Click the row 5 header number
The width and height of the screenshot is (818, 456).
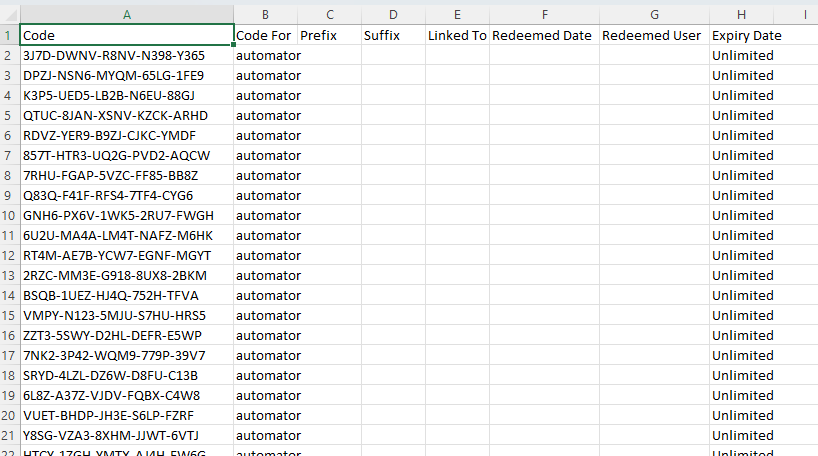[8, 115]
